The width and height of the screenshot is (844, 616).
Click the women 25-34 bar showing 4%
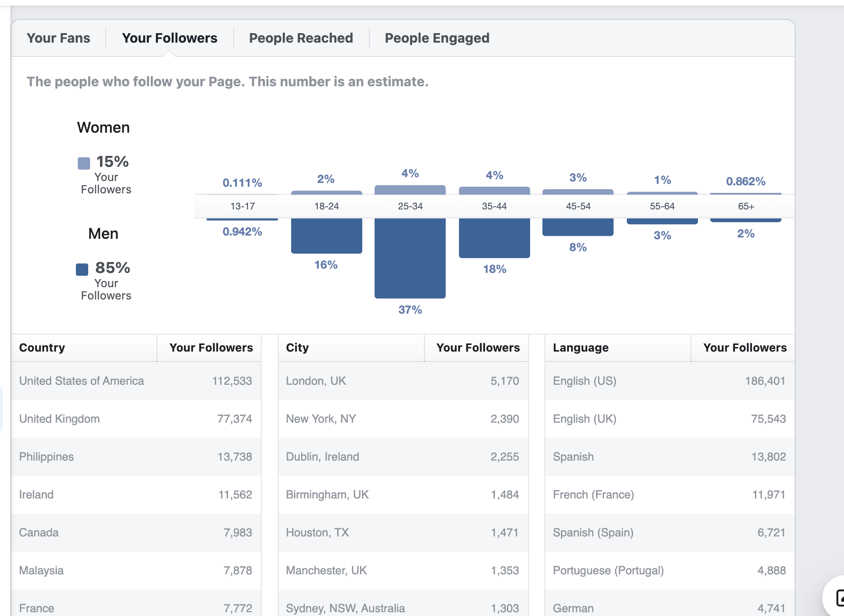[410, 190]
